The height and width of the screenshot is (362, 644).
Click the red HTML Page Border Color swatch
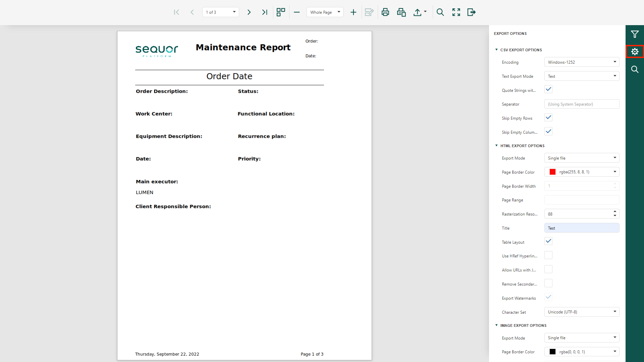click(x=552, y=172)
